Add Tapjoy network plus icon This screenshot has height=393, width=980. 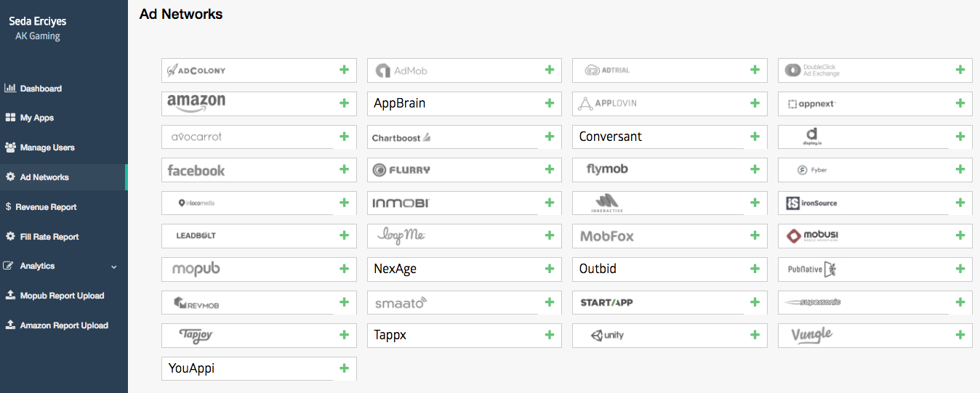pyautogui.click(x=344, y=335)
